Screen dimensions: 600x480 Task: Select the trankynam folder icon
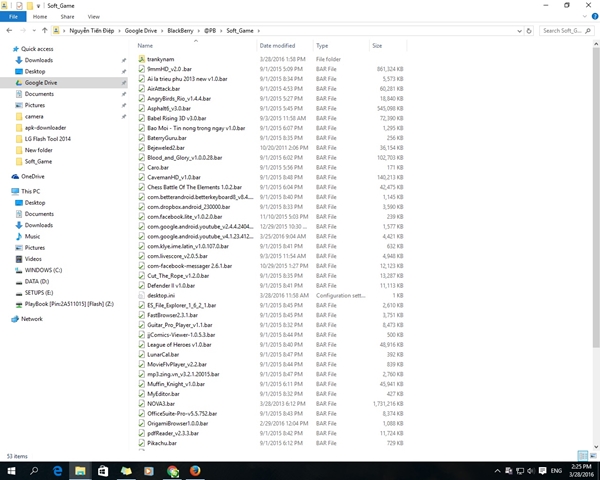(x=142, y=59)
